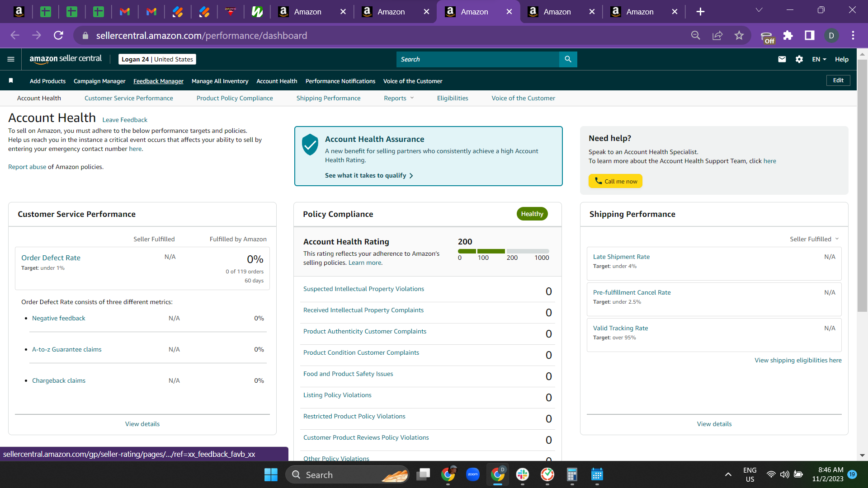Click the green Healthy status badge
868x488 pixels.
tap(532, 214)
